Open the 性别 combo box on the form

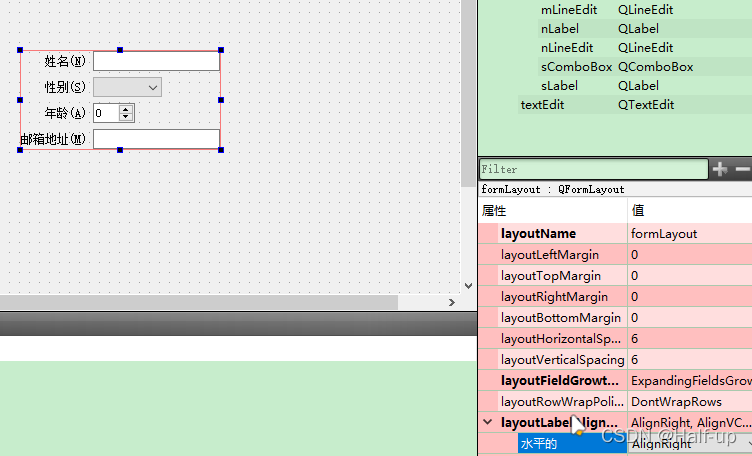(128, 87)
